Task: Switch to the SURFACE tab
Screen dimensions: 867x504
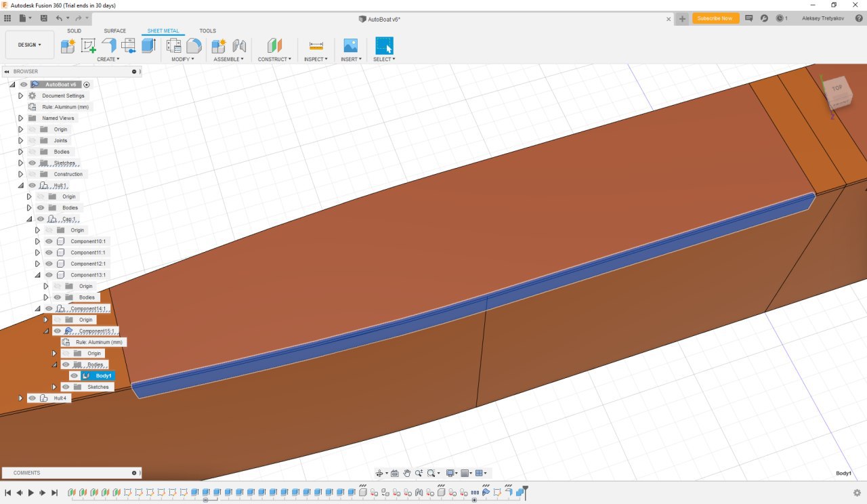Action: [114, 30]
